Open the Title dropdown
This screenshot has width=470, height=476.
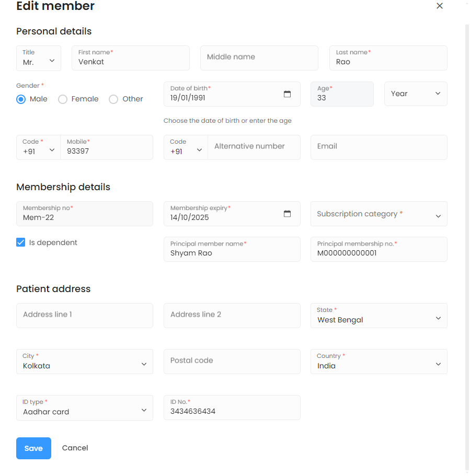tap(39, 58)
